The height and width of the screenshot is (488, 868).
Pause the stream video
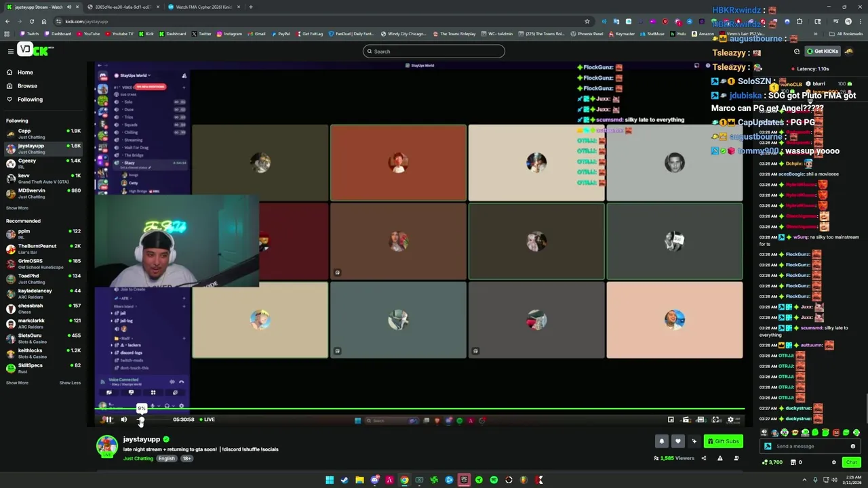(108, 420)
